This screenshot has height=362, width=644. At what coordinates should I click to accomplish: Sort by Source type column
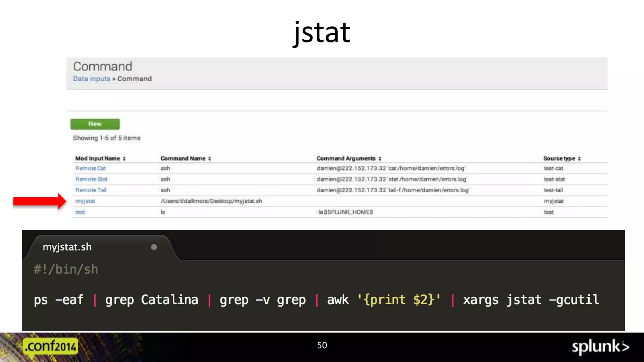coord(562,158)
